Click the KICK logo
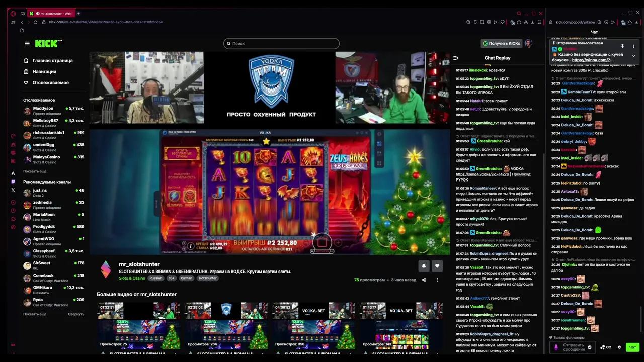The width and height of the screenshot is (644, 362). (48, 43)
